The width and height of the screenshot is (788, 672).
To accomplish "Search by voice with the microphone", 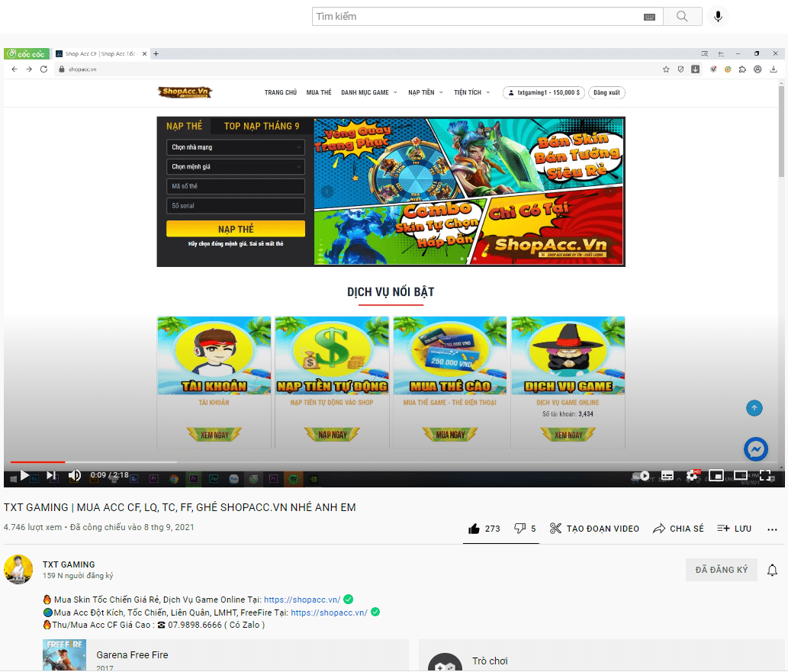I will tap(717, 17).
